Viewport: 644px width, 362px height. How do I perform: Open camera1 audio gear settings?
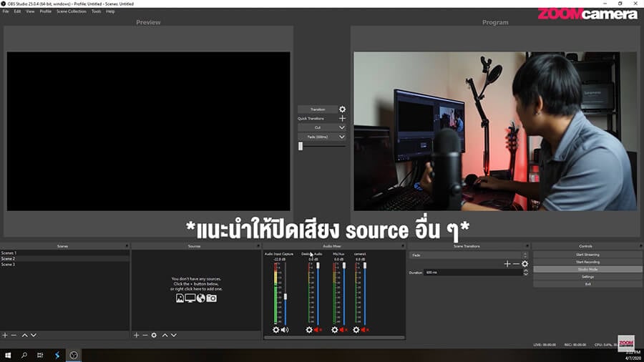coord(356,330)
